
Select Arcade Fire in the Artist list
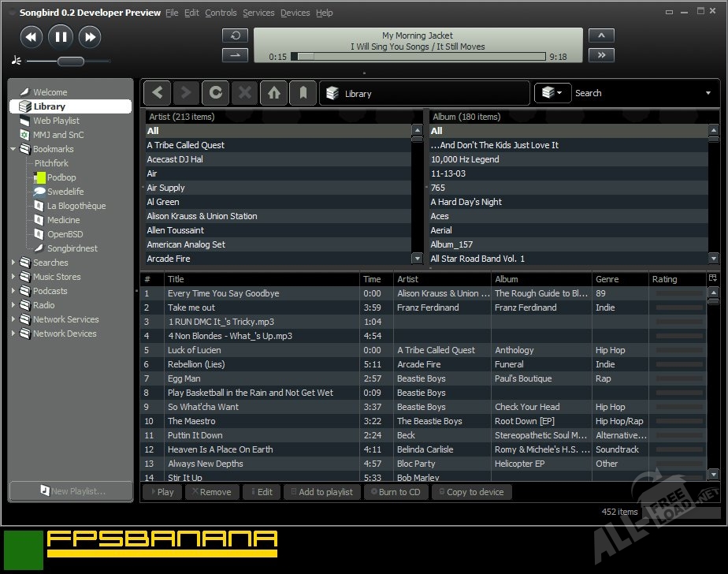(169, 259)
